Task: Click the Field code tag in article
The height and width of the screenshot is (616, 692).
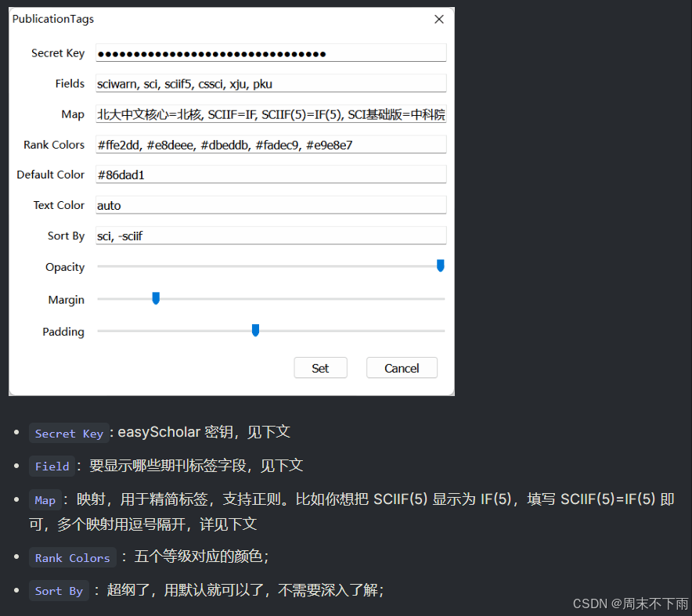Action: 52,466
